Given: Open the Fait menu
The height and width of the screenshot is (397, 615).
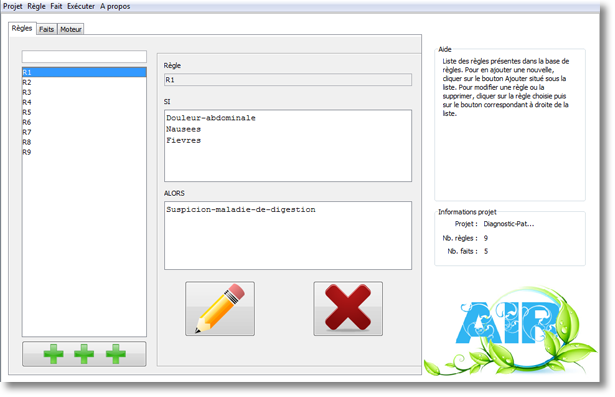Looking at the screenshot, I should (x=56, y=6).
